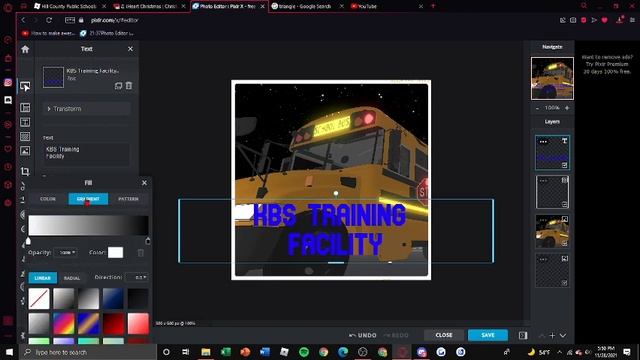Screen dimensions: 640x360
Task: Open the Text layout tool icon
Action: [25, 122]
